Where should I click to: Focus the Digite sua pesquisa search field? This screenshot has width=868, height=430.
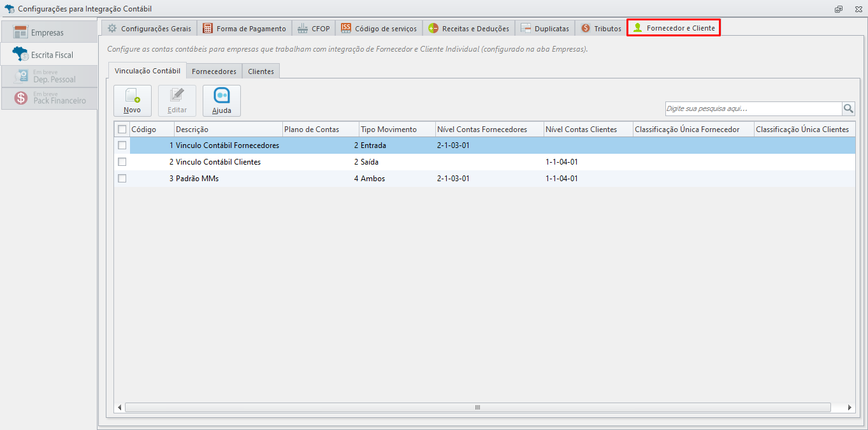[754, 108]
